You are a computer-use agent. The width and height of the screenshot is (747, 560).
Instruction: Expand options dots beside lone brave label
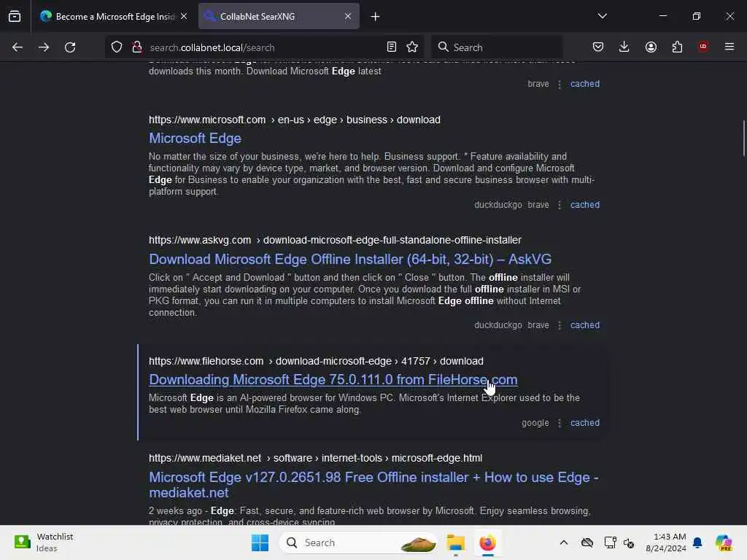pos(560,84)
